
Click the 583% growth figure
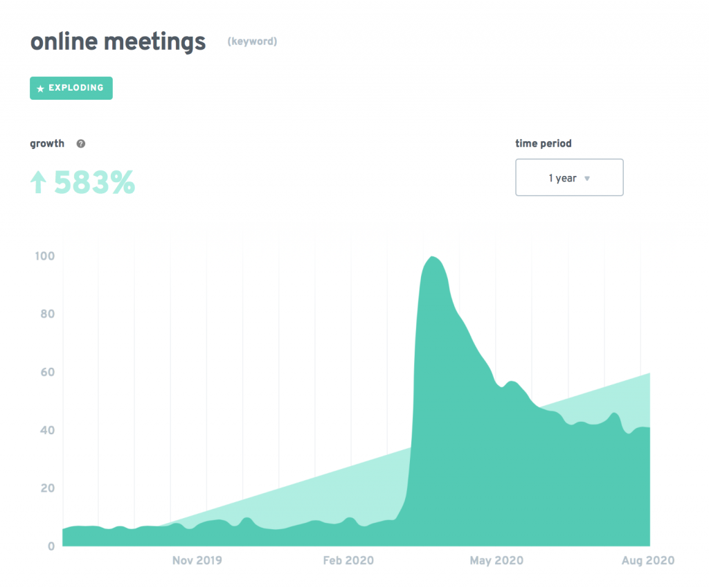[x=94, y=183]
